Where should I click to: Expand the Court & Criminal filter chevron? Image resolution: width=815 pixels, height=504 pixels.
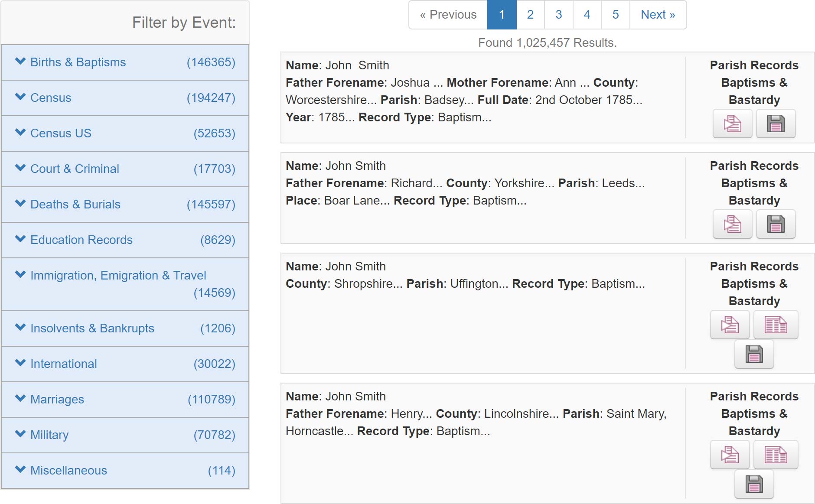point(20,168)
